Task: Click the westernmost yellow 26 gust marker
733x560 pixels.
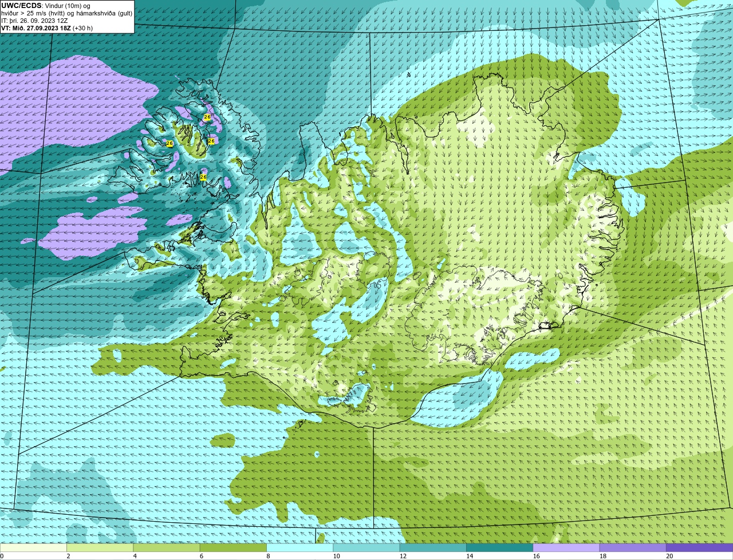Action: 170,143
